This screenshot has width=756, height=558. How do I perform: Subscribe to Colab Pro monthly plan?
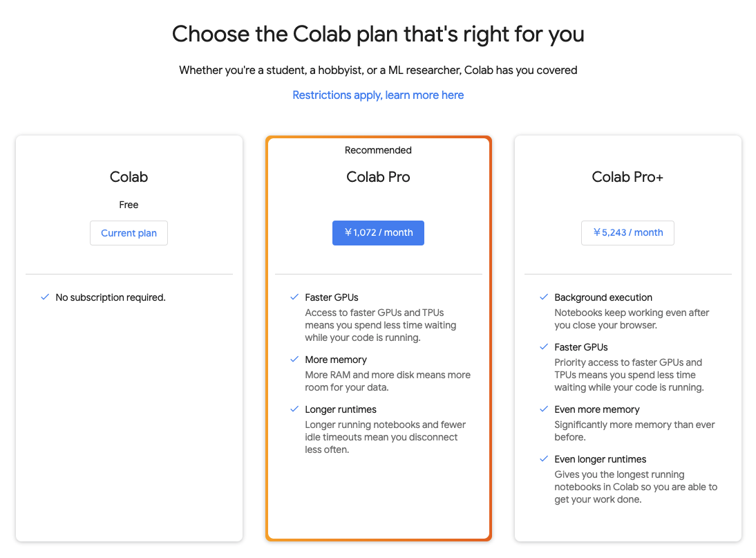coord(378,233)
